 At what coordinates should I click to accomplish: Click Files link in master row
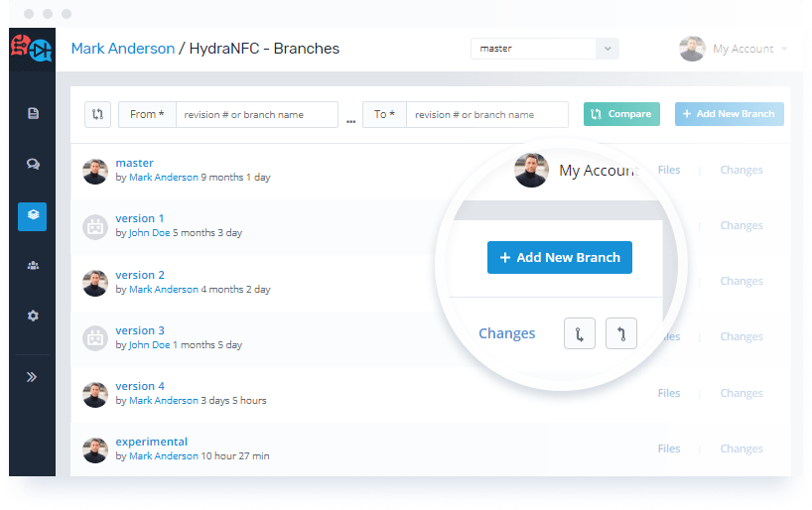click(669, 170)
